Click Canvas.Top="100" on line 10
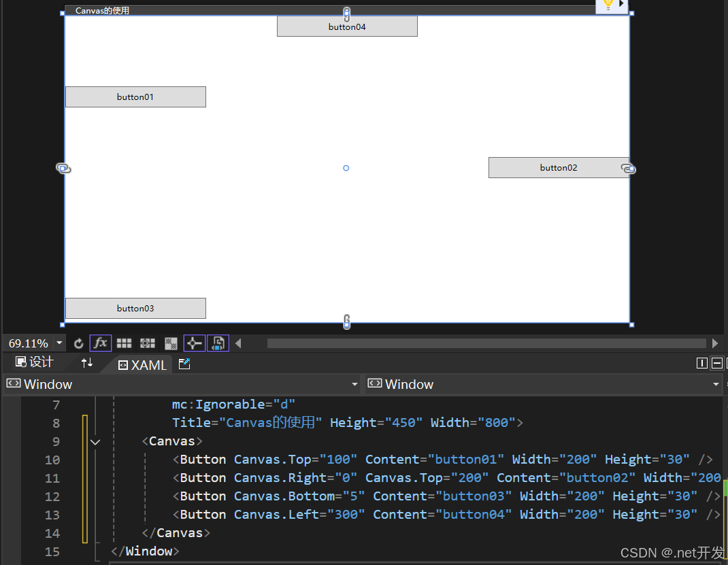This screenshot has height=565, width=728. click(295, 459)
